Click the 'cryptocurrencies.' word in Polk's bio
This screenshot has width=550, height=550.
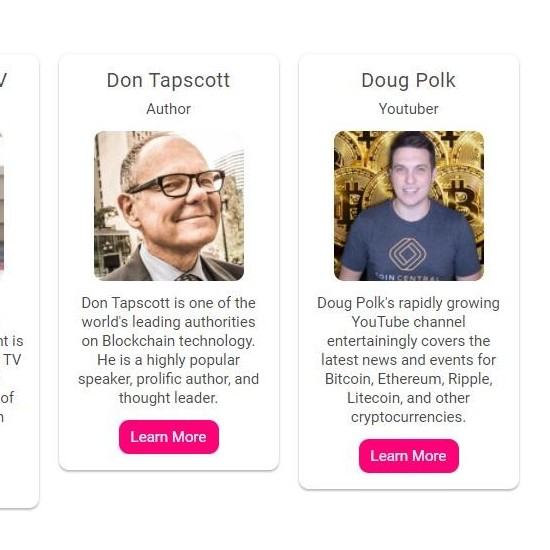[x=409, y=417]
